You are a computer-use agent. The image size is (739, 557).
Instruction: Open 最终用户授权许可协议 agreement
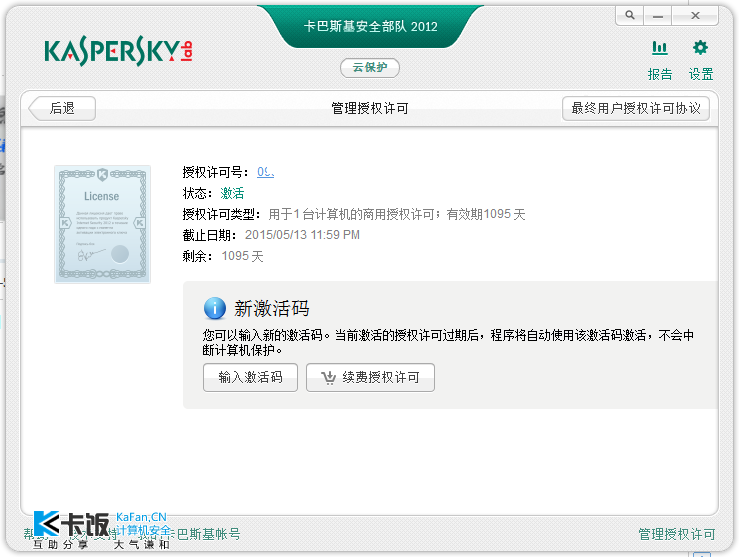tap(636, 108)
